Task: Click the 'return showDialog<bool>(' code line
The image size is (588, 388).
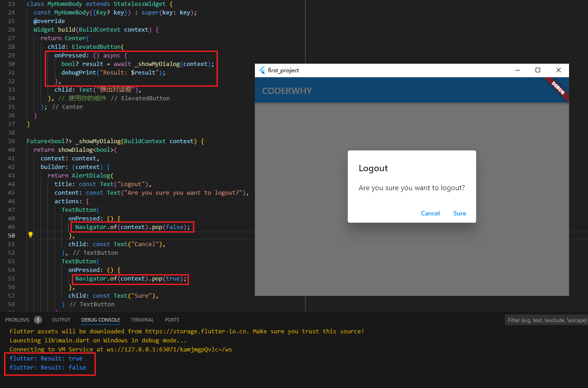Action: (x=75, y=150)
